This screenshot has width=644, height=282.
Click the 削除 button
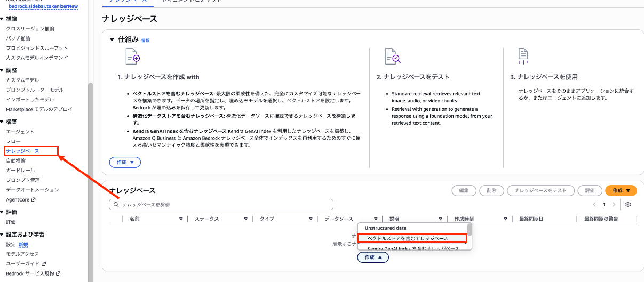pos(492,190)
